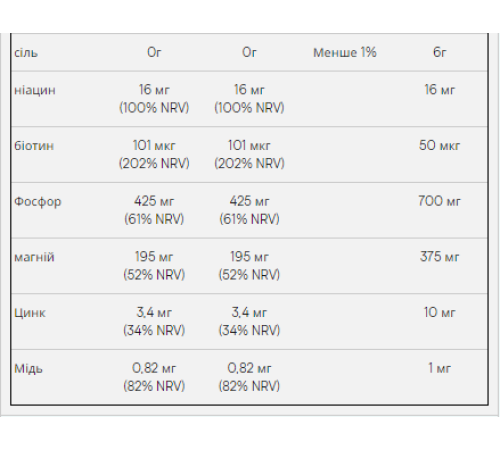Click the 50 мкг biotin reference value

[x=439, y=146]
